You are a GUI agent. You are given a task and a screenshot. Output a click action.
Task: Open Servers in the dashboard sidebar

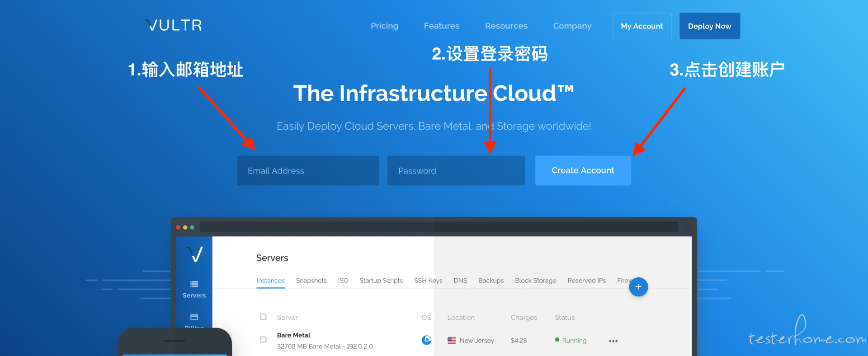tap(194, 290)
